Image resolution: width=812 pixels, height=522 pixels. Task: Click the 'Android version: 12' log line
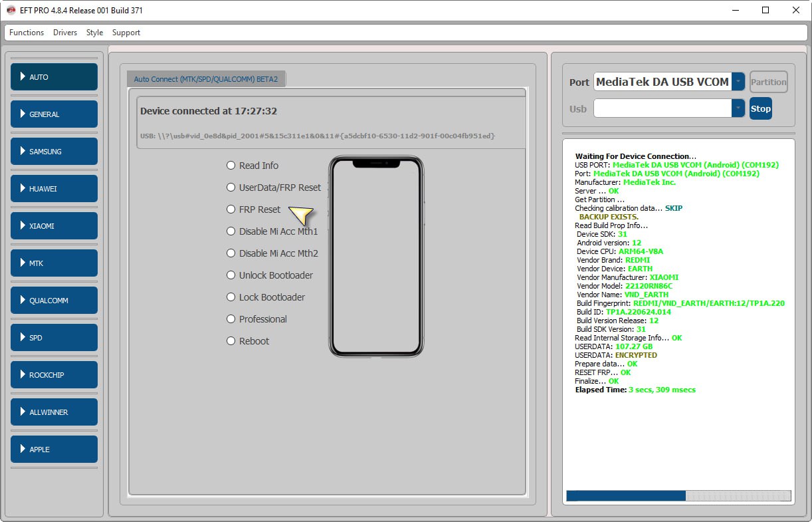pos(609,243)
